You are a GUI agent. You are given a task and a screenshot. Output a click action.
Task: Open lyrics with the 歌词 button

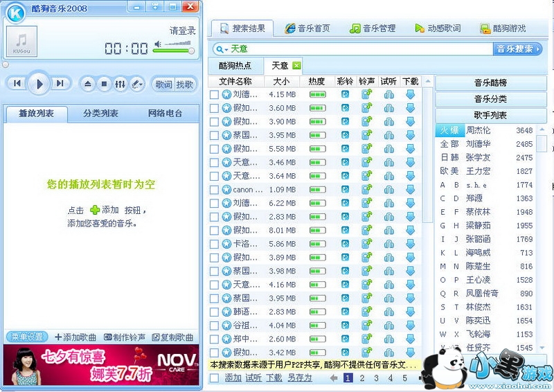(x=163, y=84)
